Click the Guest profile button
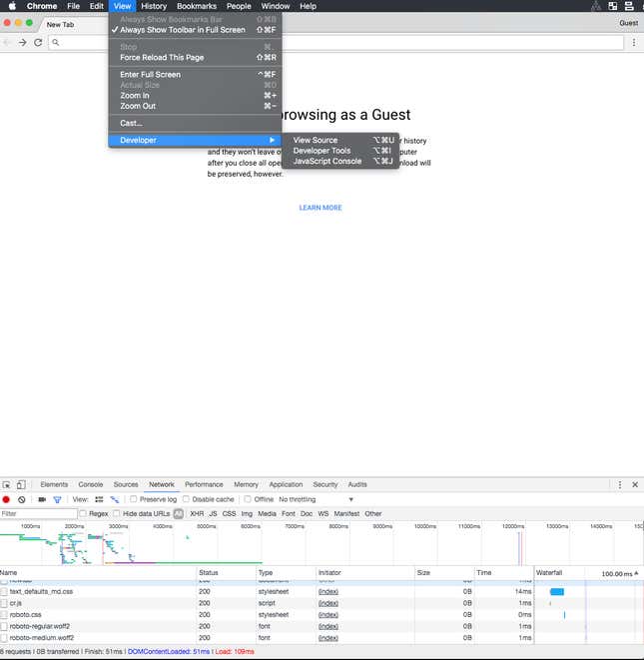The width and height of the screenshot is (644, 660). point(628,23)
